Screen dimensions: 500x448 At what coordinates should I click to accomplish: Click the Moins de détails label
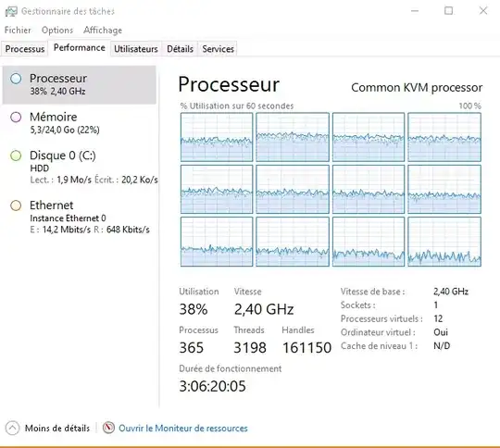click(57, 429)
